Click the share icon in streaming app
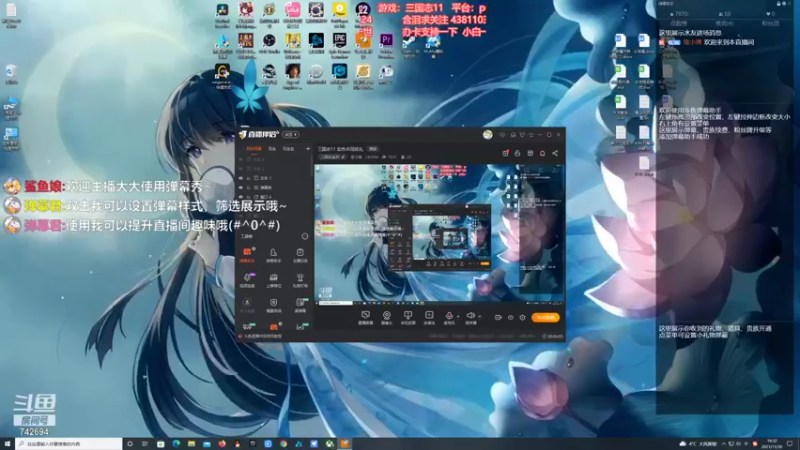Viewport: 800px width, 450px height. click(555, 153)
